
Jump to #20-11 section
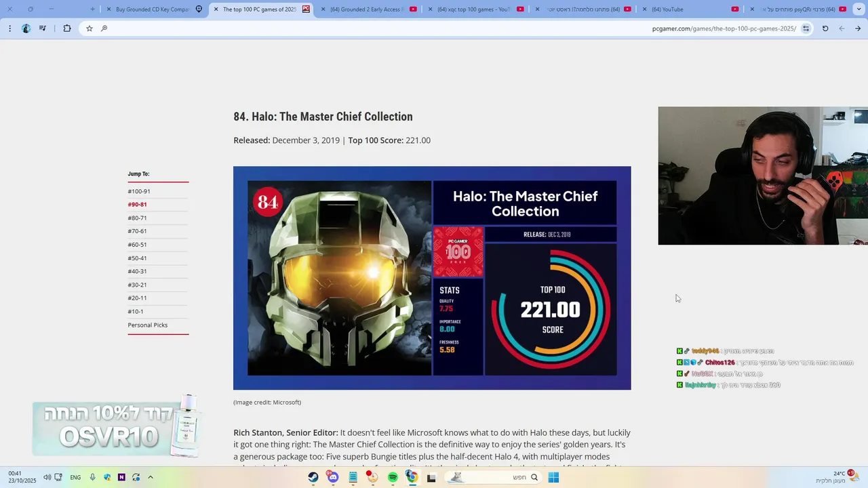[137, 298]
